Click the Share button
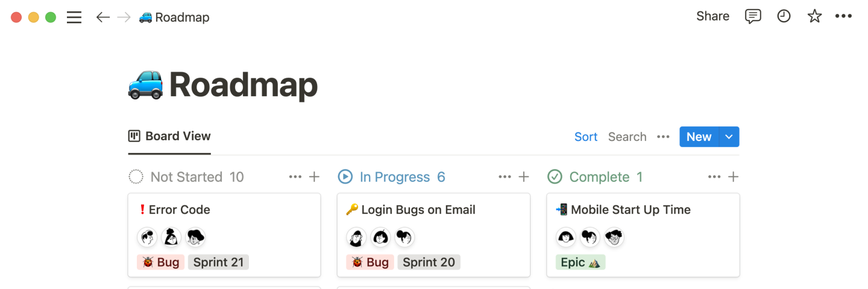Screen dimensions: 868x289 [712, 16]
